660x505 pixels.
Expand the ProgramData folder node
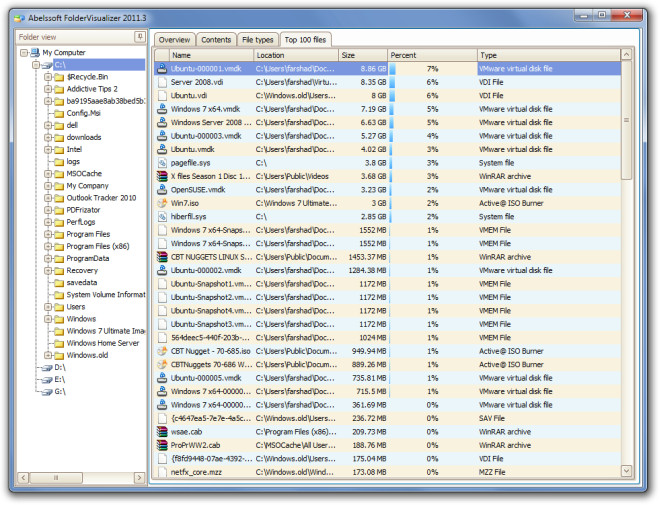(48, 259)
